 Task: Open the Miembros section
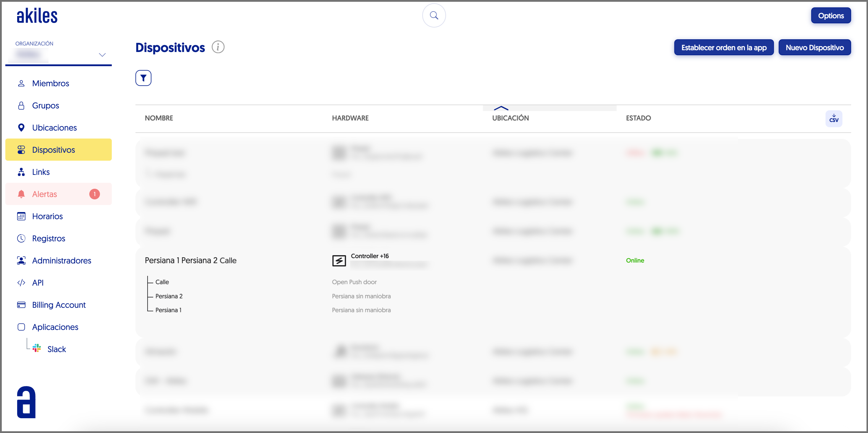click(51, 83)
